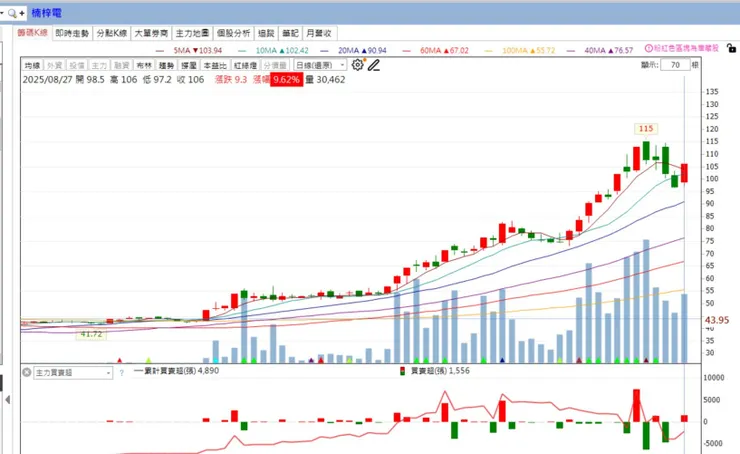This screenshot has height=454, width=740.
Task: Toggle 趨勢 trend overlay
Action: [166, 65]
